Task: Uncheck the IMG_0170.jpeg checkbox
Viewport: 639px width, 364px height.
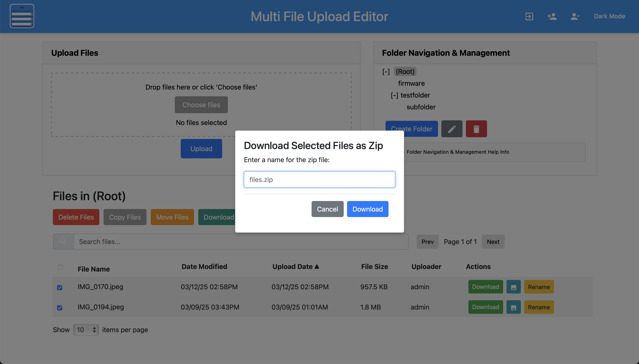Action: pyautogui.click(x=60, y=288)
